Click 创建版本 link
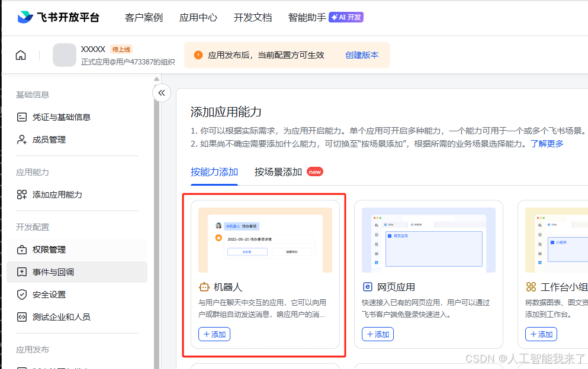 tap(362, 55)
